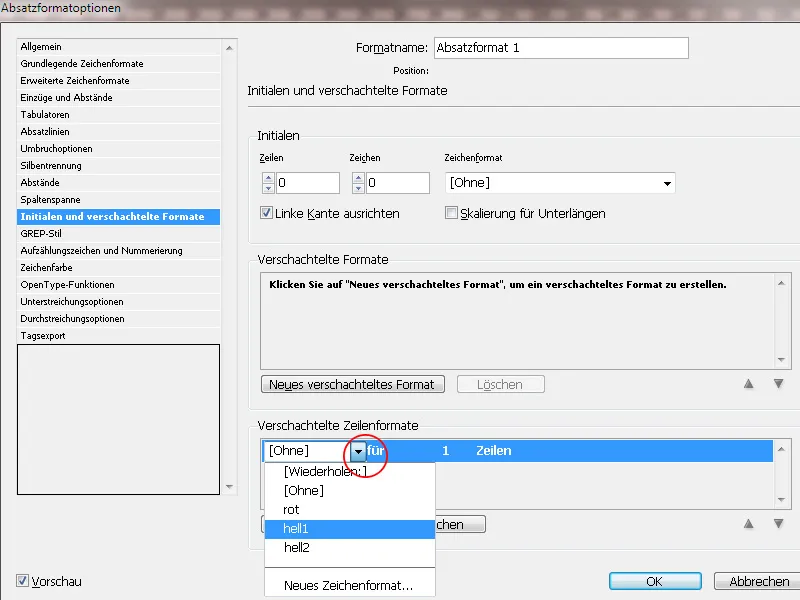
Task: Open the Absatzlinien category
Action: (118, 132)
